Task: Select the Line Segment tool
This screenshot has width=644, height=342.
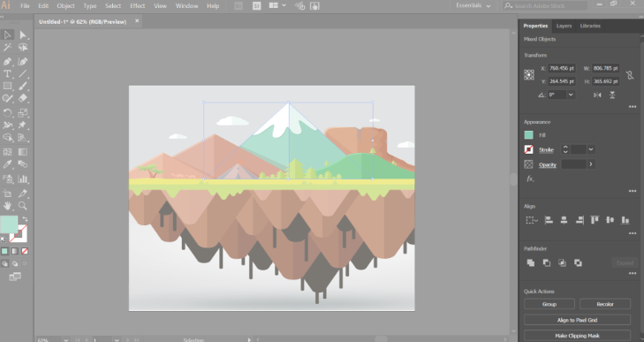Action: pyautogui.click(x=23, y=73)
